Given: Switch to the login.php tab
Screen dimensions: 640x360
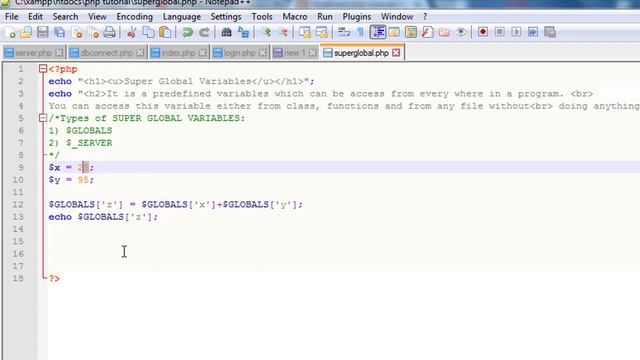Looking at the screenshot, I should pos(240,53).
